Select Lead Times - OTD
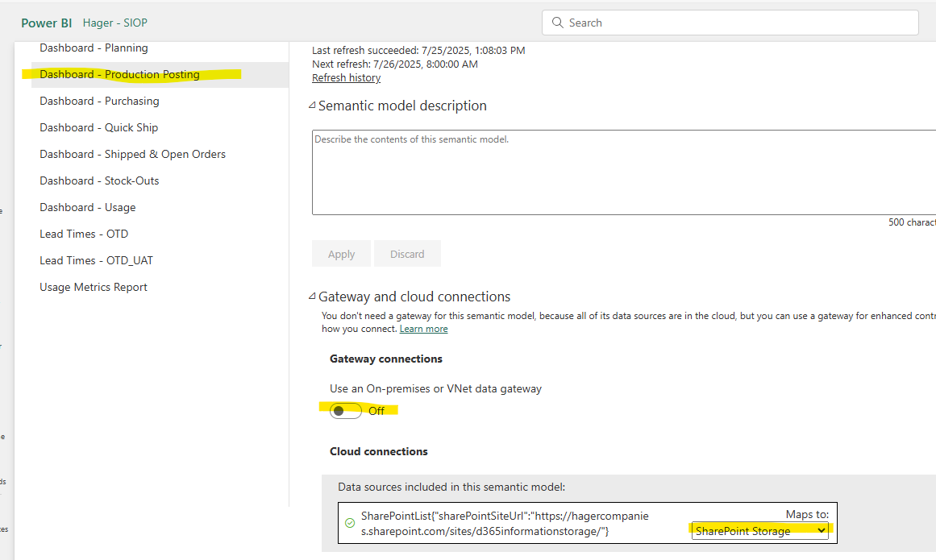 84,234
